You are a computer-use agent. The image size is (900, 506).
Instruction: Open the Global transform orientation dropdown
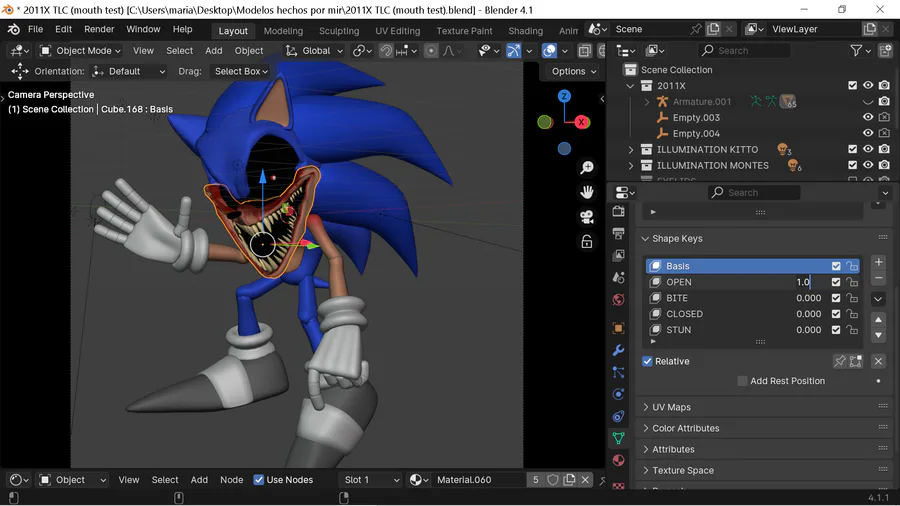315,50
